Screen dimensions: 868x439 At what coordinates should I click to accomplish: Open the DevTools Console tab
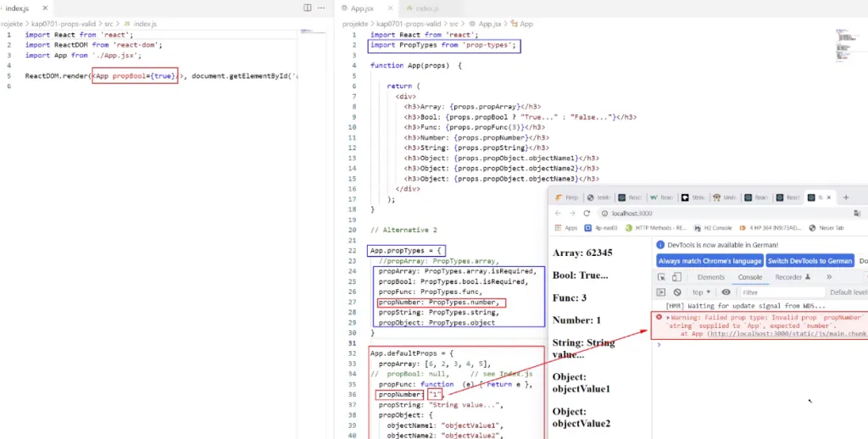coord(750,277)
